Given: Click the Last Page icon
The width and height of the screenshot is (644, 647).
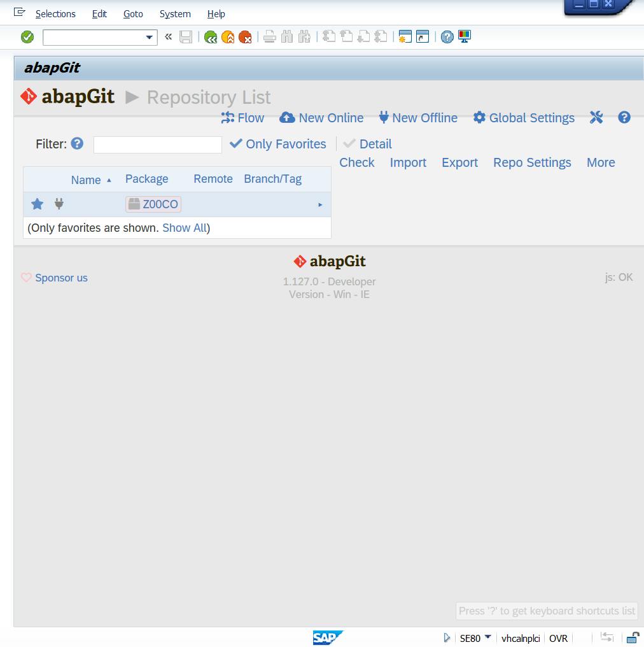Looking at the screenshot, I should click(x=381, y=37).
